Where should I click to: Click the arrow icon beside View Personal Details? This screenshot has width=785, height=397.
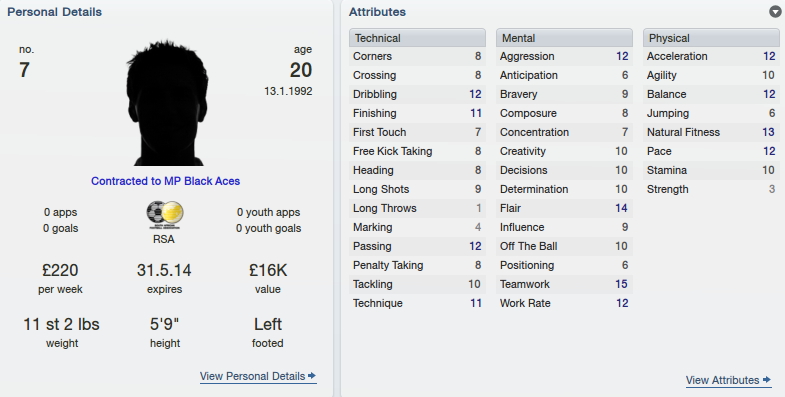coord(312,375)
